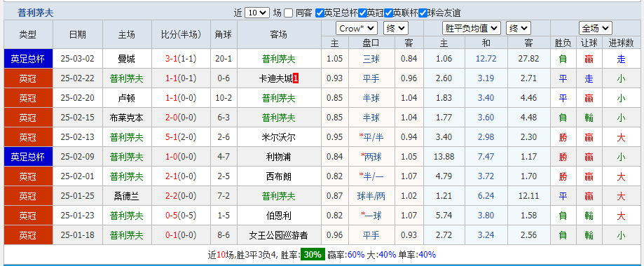Screen dimensions: 644x266
Task: Open the 终 dropdown next to 胜平负均值
Action: click(519, 28)
